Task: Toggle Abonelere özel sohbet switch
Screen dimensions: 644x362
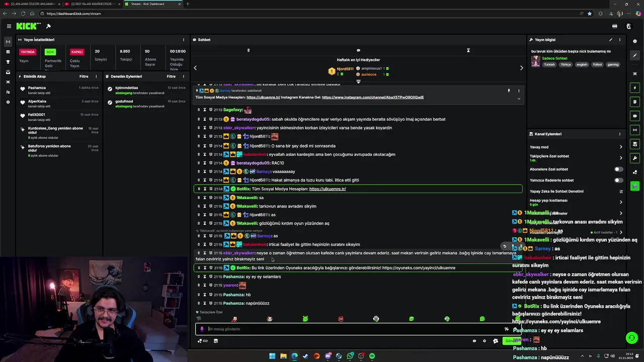Action: (618, 169)
